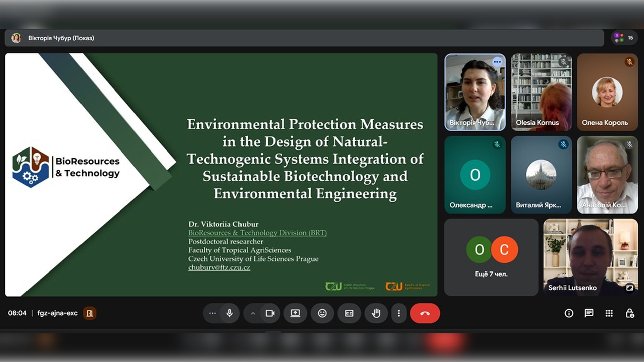Open the Activities grid icon
Image resolution: width=644 pixels, height=362 pixels.
(609, 313)
